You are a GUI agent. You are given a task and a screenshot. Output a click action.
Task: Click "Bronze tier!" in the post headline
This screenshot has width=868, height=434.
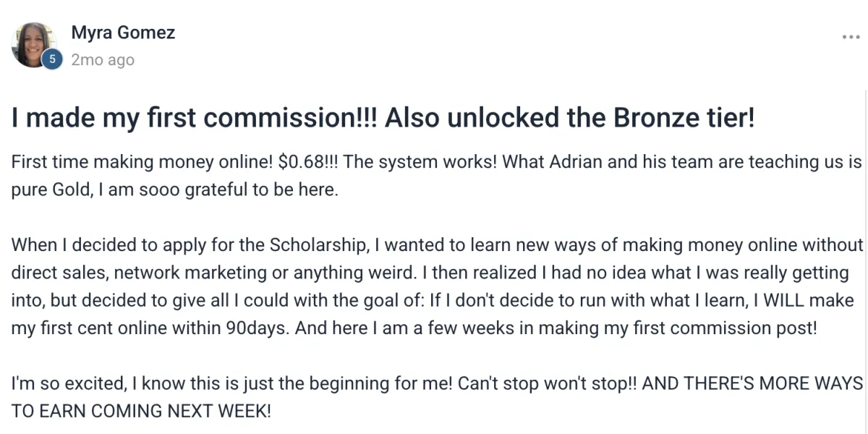pyautogui.click(x=684, y=119)
